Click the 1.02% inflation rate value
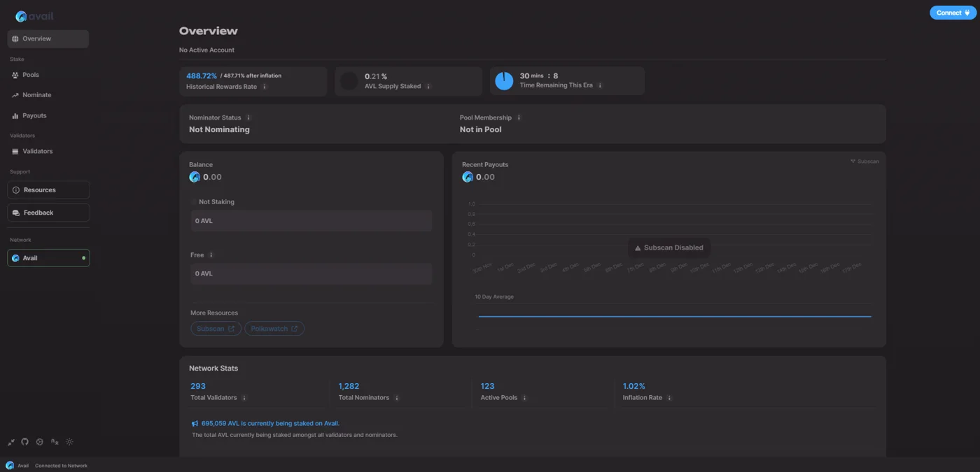 (634, 386)
